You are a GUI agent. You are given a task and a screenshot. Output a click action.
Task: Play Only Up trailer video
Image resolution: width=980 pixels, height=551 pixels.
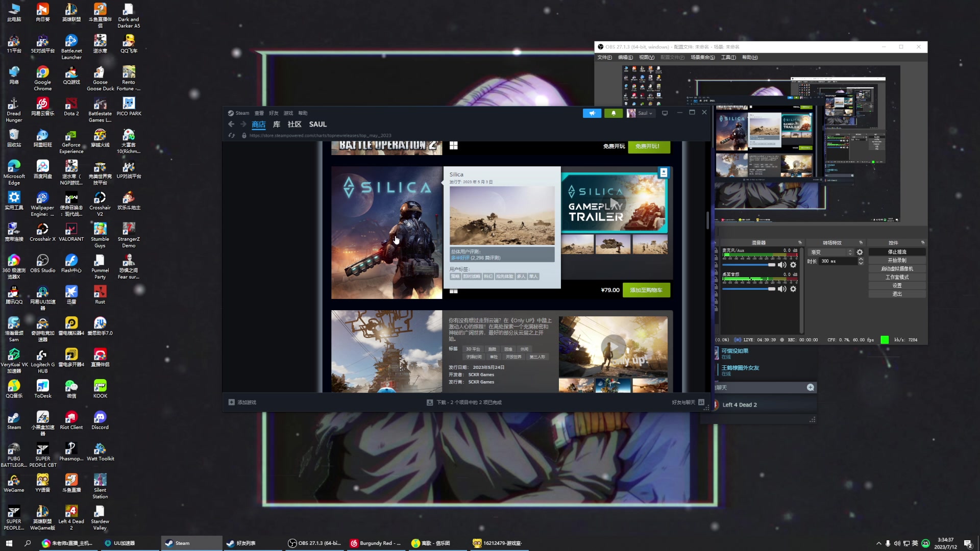tap(613, 347)
